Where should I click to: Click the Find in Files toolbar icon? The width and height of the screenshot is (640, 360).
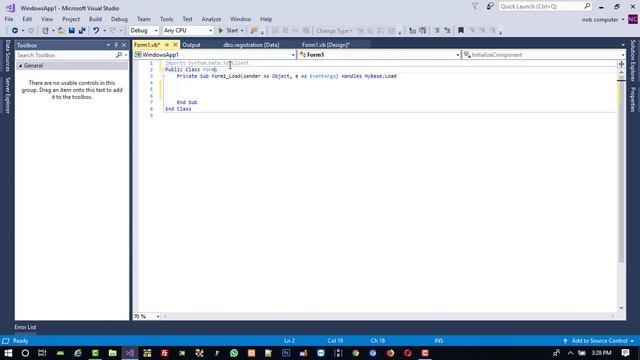(x=254, y=31)
